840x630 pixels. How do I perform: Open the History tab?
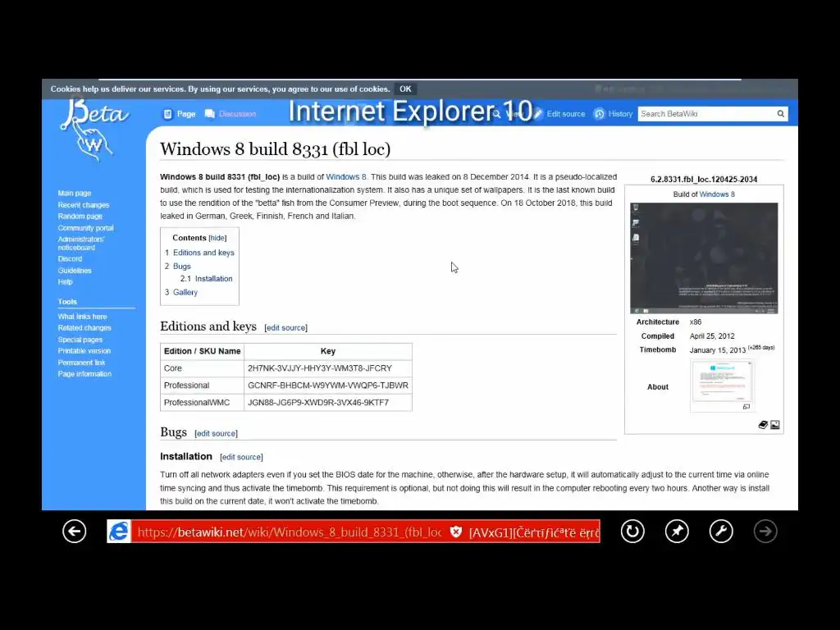click(x=620, y=113)
